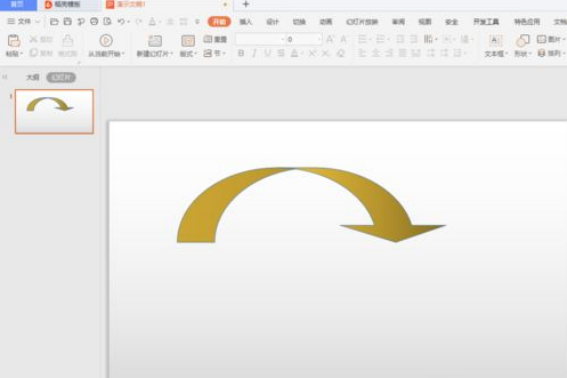Open the font name dropdown box

260,39
